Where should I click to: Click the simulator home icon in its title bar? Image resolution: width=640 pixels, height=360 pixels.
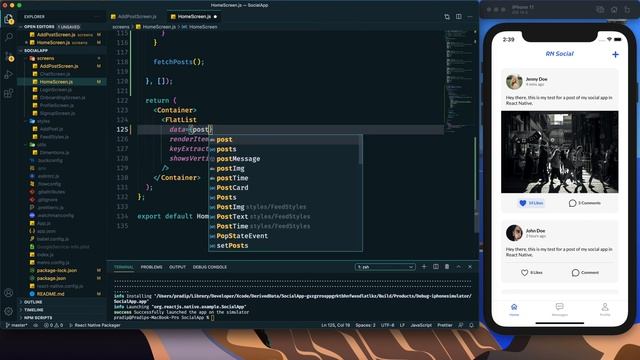point(614,9)
